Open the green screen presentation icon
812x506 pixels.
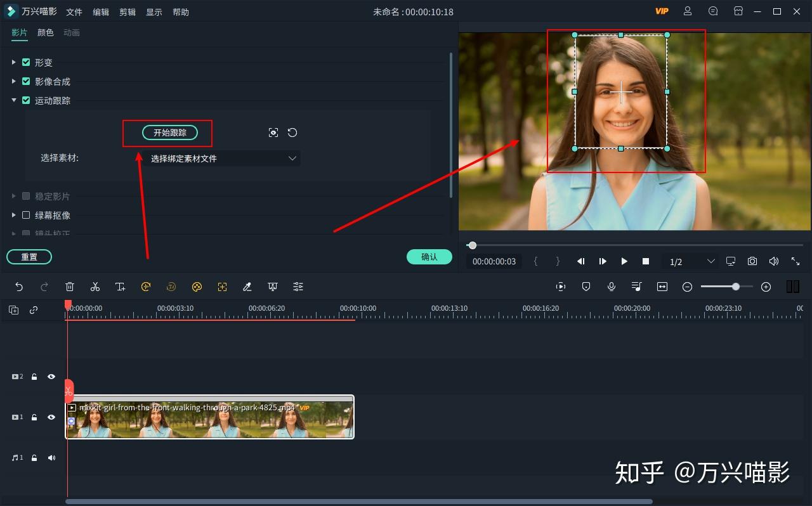273,287
